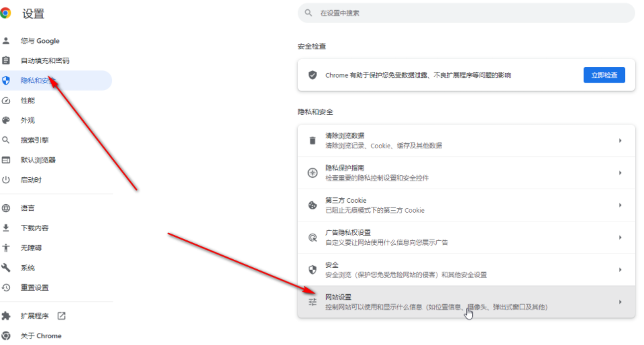
Task: Click the accessibility icon for 无障碍
Action: click(x=6, y=248)
